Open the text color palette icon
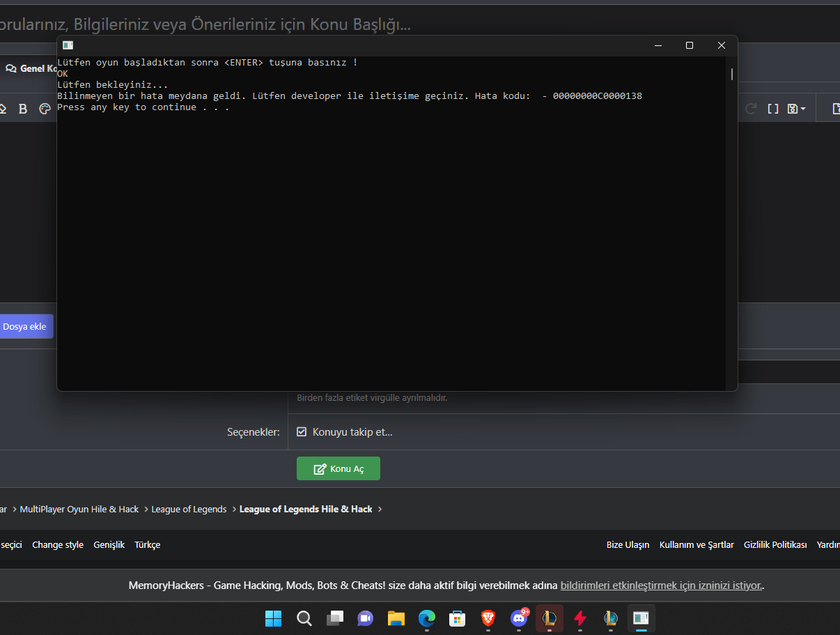Viewport: 840px width, 635px height. tap(45, 109)
